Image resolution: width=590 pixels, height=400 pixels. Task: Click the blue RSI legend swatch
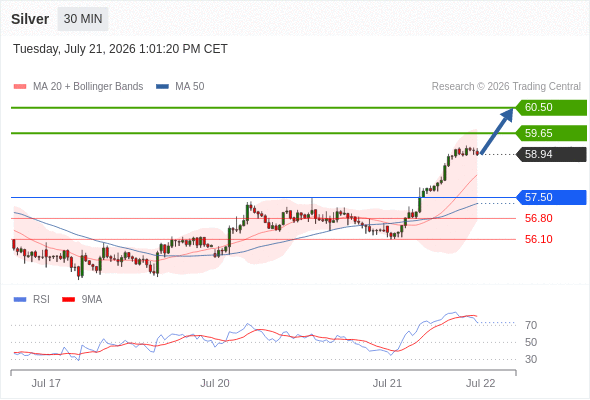(x=20, y=300)
